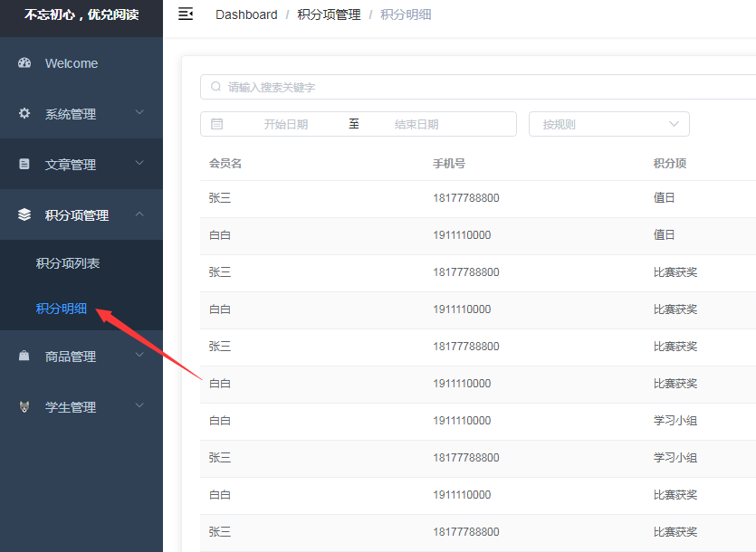This screenshot has height=552, width=756.
Task: Click 学习小组 in the 张三 row
Action: coord(675,458)
